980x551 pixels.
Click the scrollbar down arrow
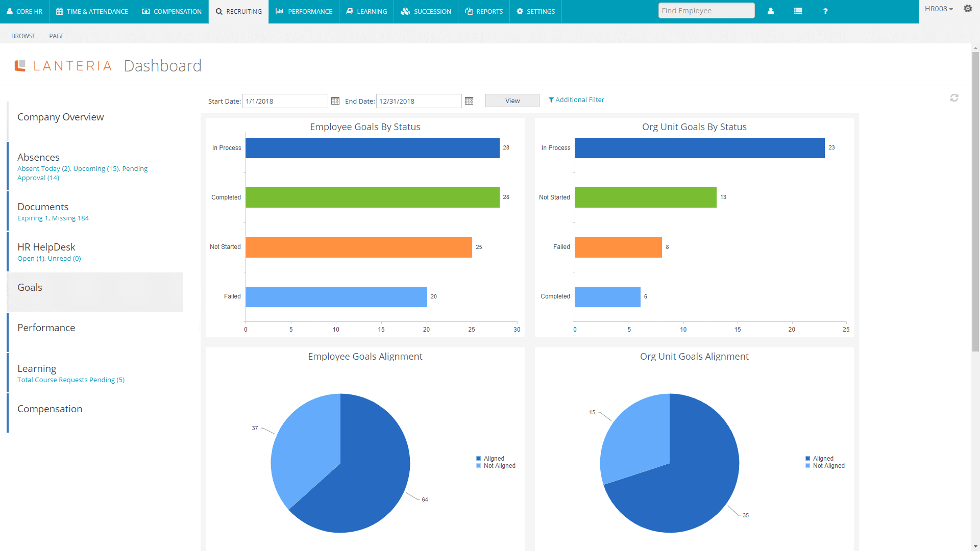pos(975,547)
